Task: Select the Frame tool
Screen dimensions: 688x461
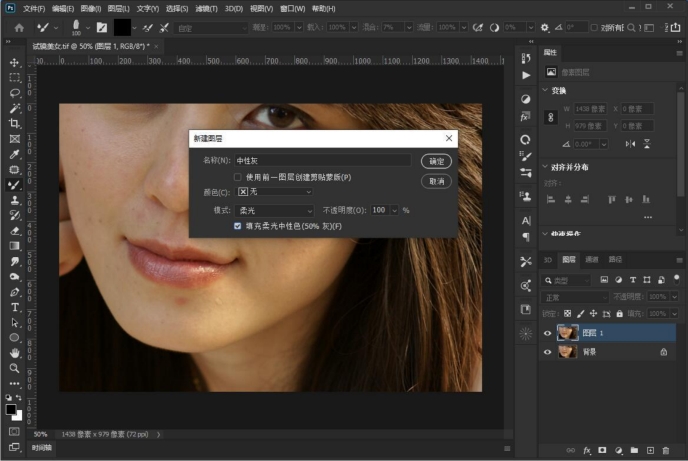Action: (14, 139)
